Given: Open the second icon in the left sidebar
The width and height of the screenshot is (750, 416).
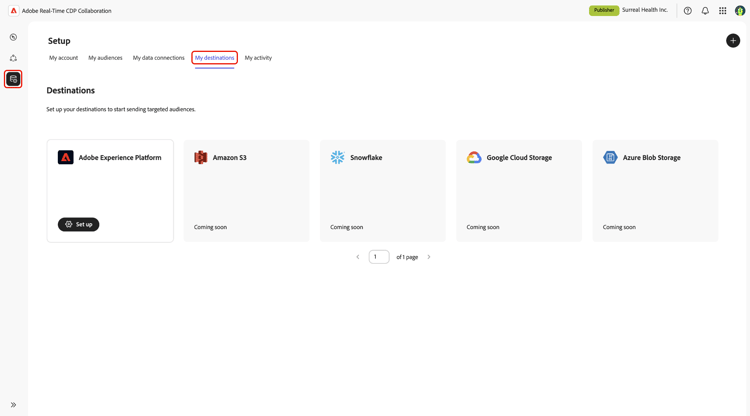Looking at the screenshot, I should coord(13,58).
